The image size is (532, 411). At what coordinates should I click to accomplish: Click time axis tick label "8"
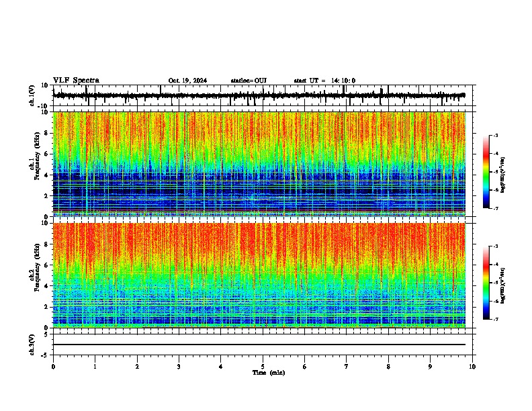[x=388, y=367]
